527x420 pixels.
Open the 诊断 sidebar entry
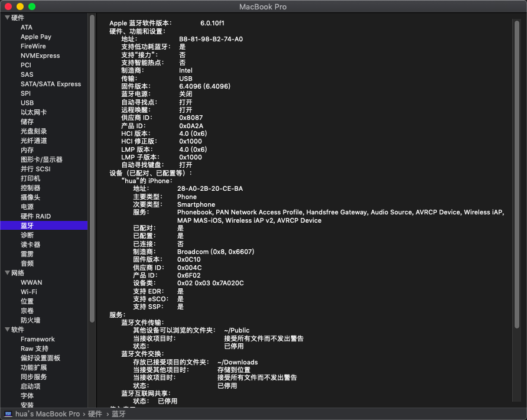27,235
